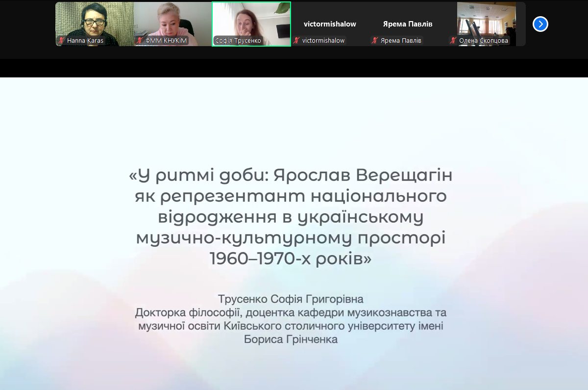Click the line Бориса Грінченка

tap(291, 339)
